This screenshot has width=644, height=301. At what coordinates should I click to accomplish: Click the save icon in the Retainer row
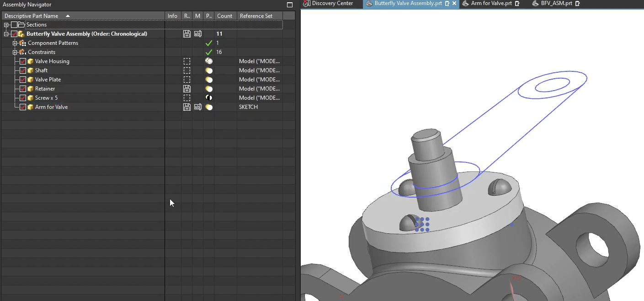pyautogui.click(x=186, y=89)
